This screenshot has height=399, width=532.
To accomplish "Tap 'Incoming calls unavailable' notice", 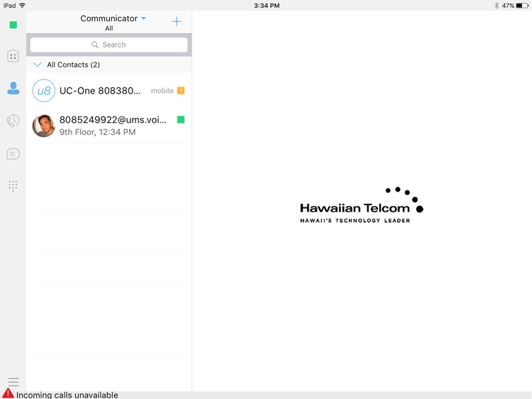I will coord(67,395).
